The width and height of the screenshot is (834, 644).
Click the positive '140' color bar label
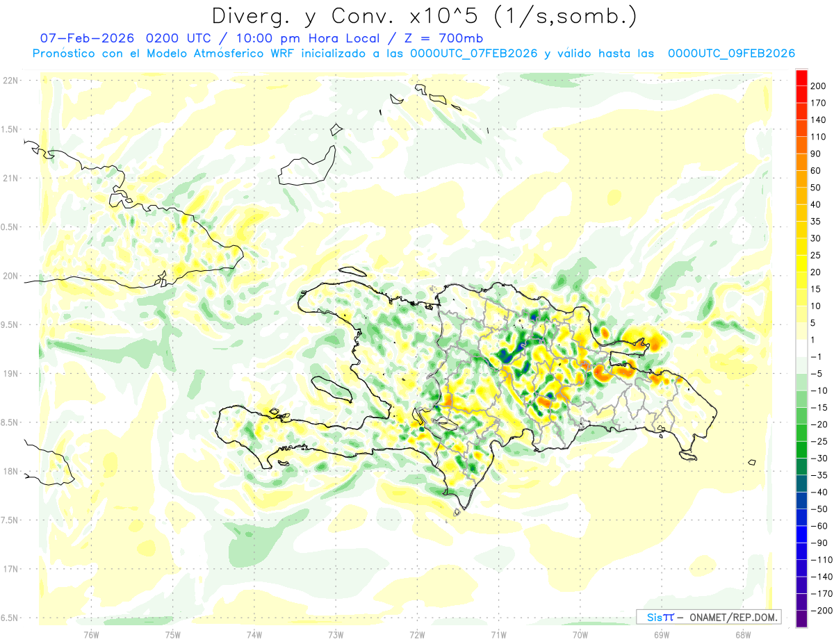tap(819, 120)
